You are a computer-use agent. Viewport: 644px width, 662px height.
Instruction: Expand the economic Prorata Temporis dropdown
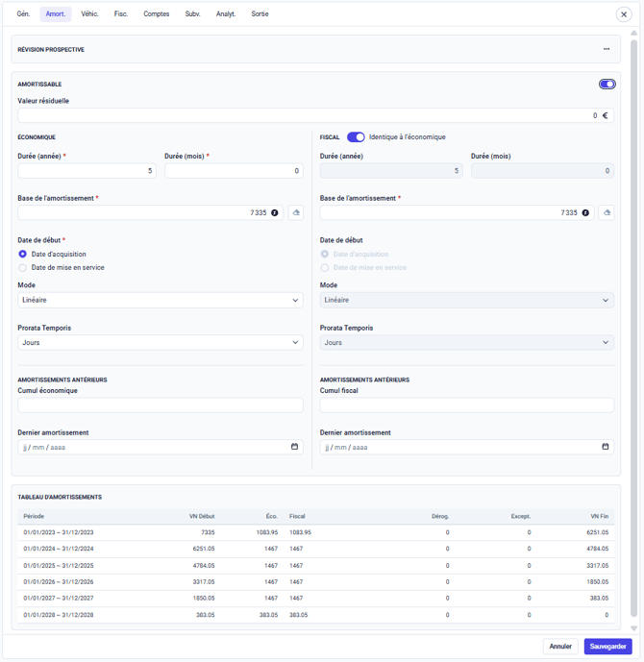click(x=160, y=342)
